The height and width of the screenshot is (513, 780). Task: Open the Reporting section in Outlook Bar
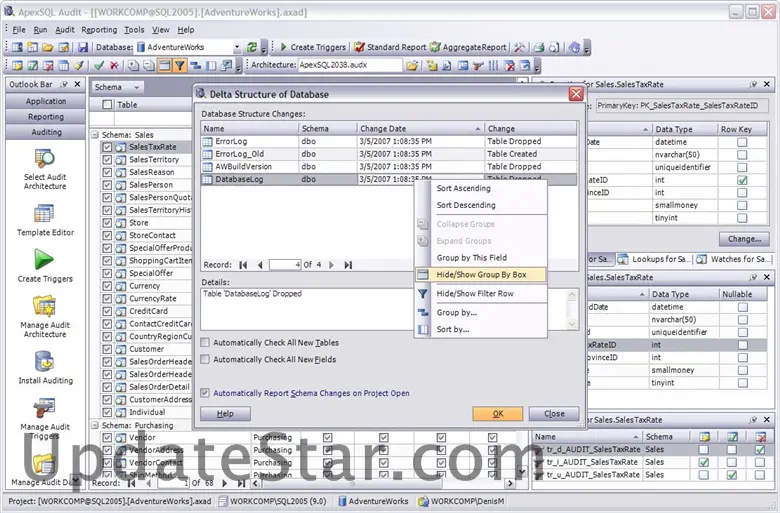46,116
